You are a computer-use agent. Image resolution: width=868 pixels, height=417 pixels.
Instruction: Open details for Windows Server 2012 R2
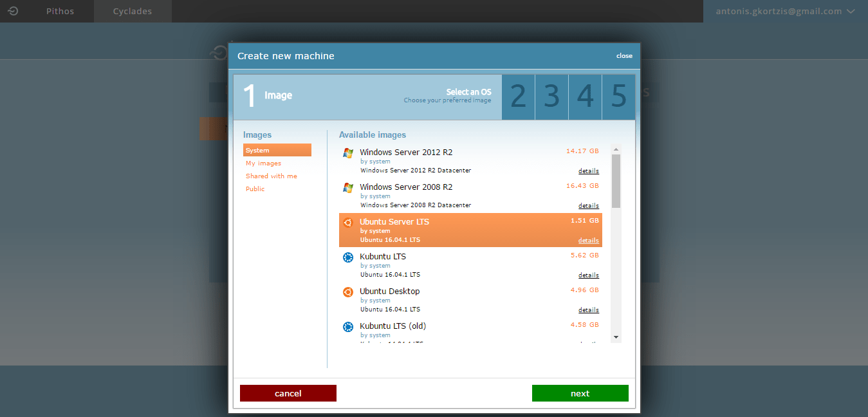pos(589,171)
